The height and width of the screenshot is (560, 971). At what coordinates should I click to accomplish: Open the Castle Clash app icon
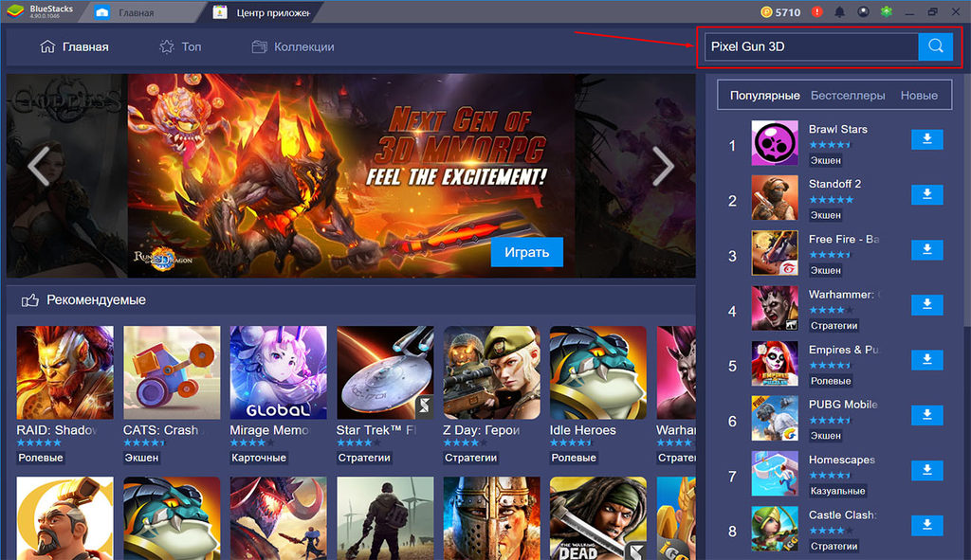pos(775,529)
